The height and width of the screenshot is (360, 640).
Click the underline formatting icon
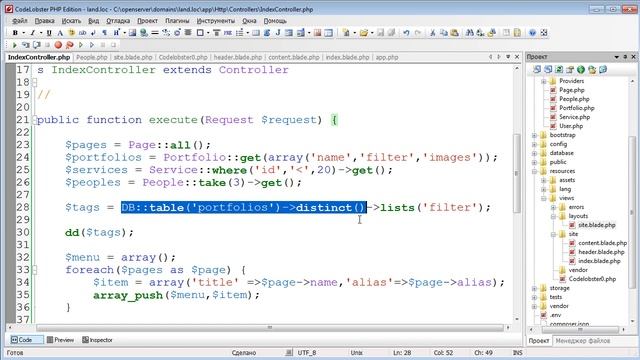tap(49, 33)
